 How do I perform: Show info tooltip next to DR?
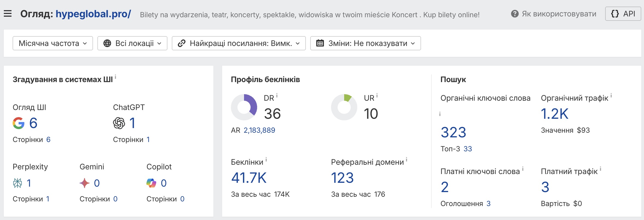pos(277,95)
